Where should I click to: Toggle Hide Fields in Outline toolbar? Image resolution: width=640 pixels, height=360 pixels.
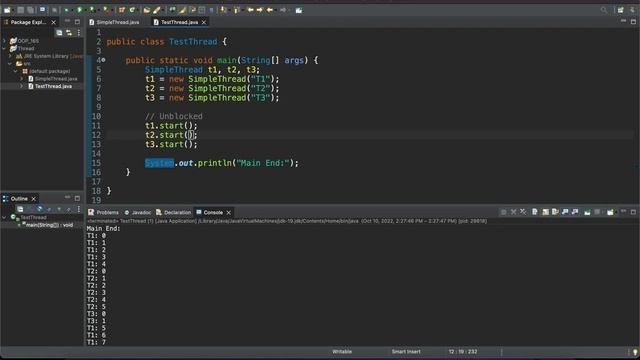[39, 209]
